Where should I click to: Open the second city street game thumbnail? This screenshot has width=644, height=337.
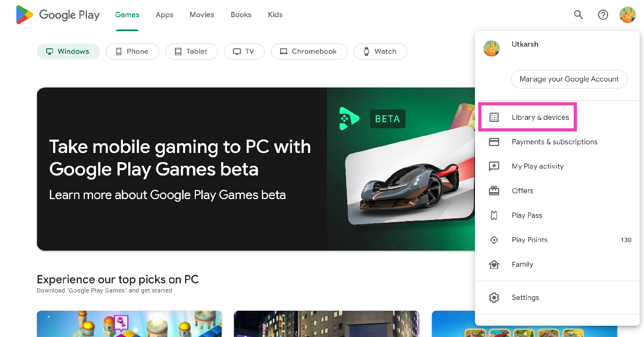[327, 324]
